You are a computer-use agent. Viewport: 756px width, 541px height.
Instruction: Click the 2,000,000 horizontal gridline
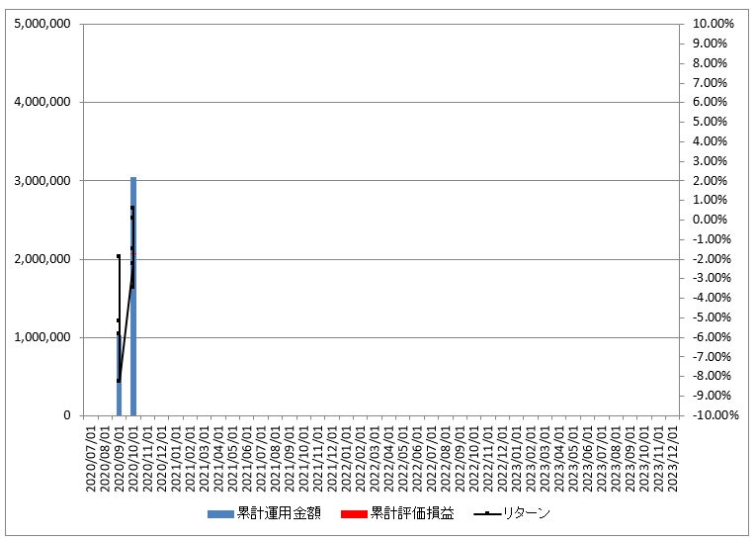click(x=395, y=259)
